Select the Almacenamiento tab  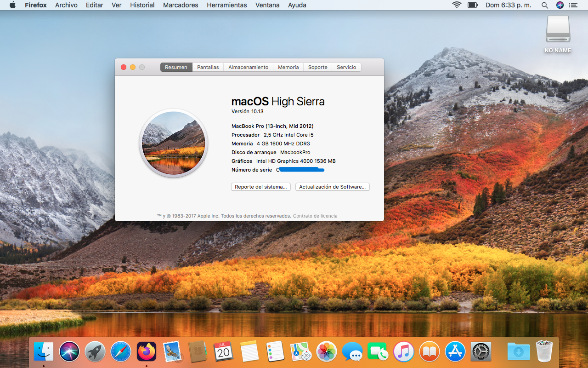[x=248, y=67]
